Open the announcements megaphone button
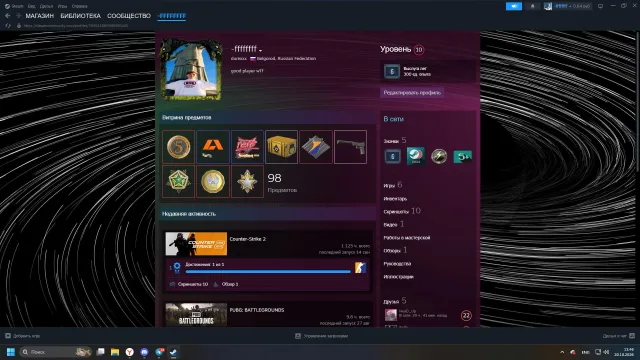Screen dimensions: 640x360 click(x=513, y=6)
